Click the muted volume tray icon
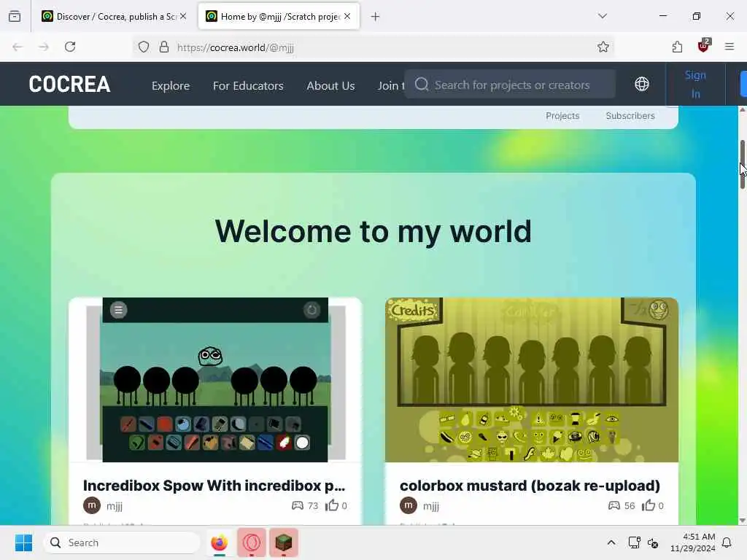747x560 pixels. 653,542
